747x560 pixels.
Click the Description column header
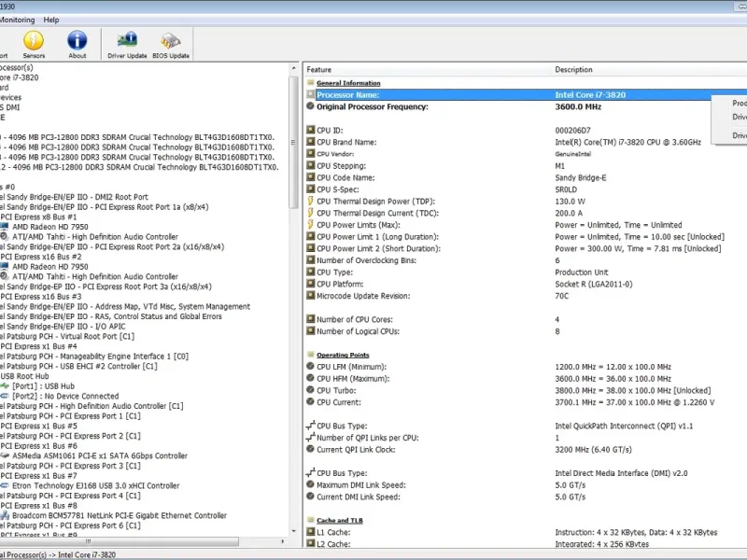pyautogui.click(x=573, y=70)
